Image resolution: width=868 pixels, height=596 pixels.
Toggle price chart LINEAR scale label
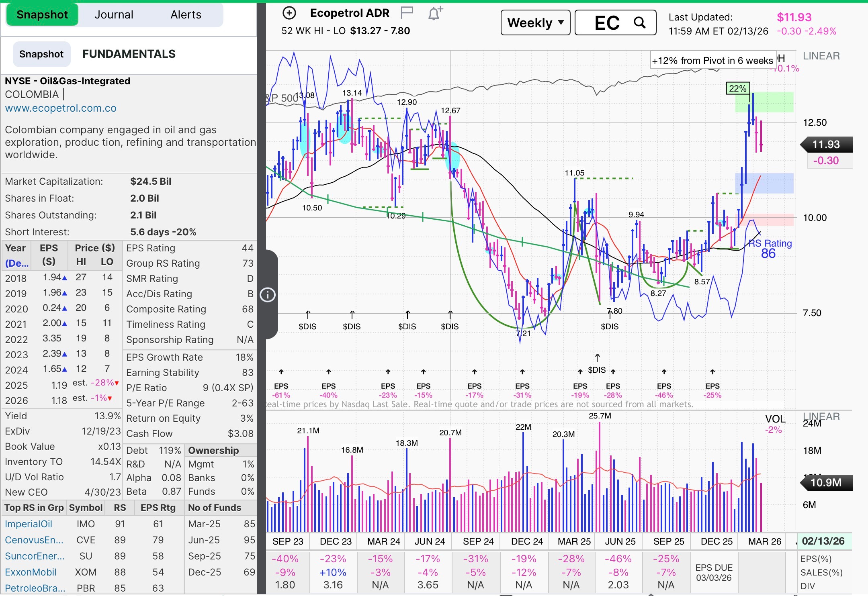(821, 56)
